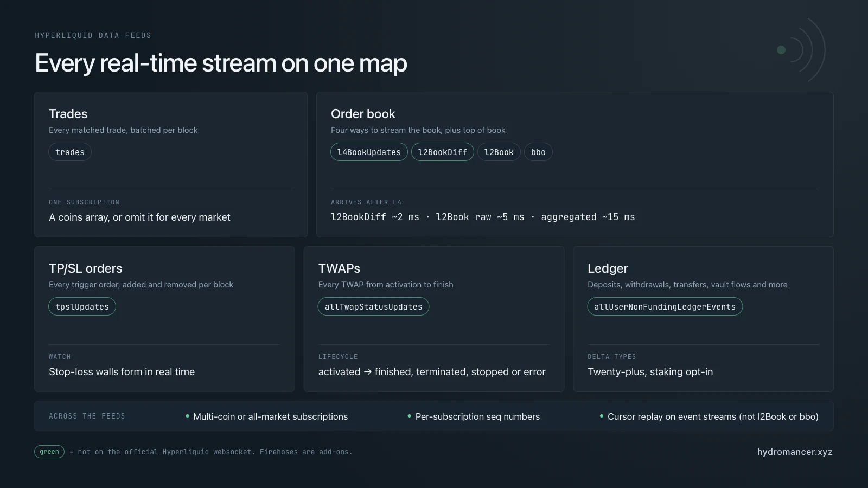Click 'Multi-coin or all-market subscriptions' bullet
The width and height of the screenshot is (868, 488).
(266, 416)
